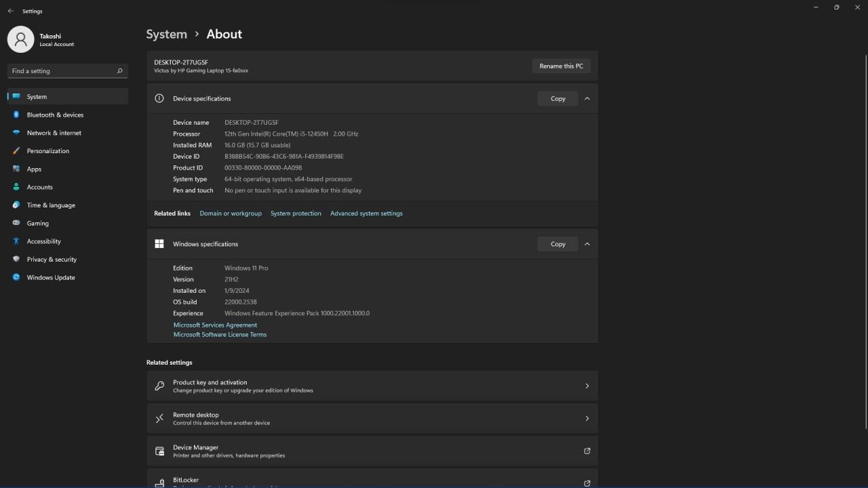Click BitLocker external link icon
This screenshot has width=868, height=488.
[587, 483]
